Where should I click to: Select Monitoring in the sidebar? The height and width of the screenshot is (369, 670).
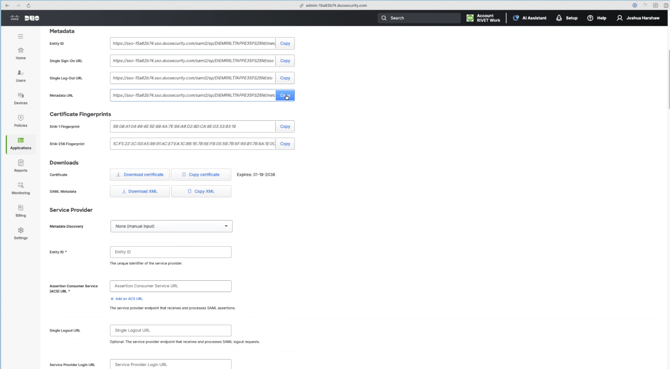pos(21,188)
